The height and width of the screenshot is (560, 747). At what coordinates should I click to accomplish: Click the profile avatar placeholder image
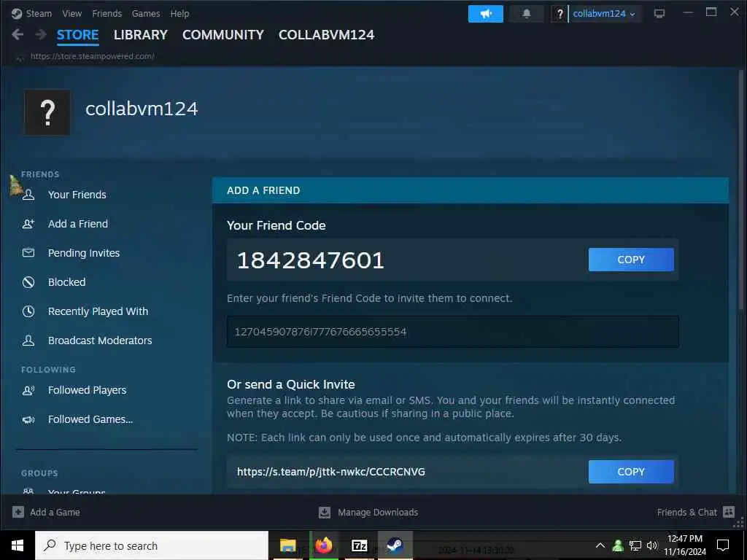pyautogui.click(x=47, y=112)
